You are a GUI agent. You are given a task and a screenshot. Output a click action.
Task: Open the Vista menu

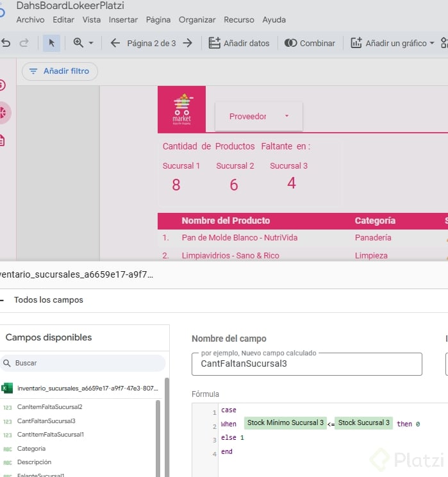pos(92,20)
